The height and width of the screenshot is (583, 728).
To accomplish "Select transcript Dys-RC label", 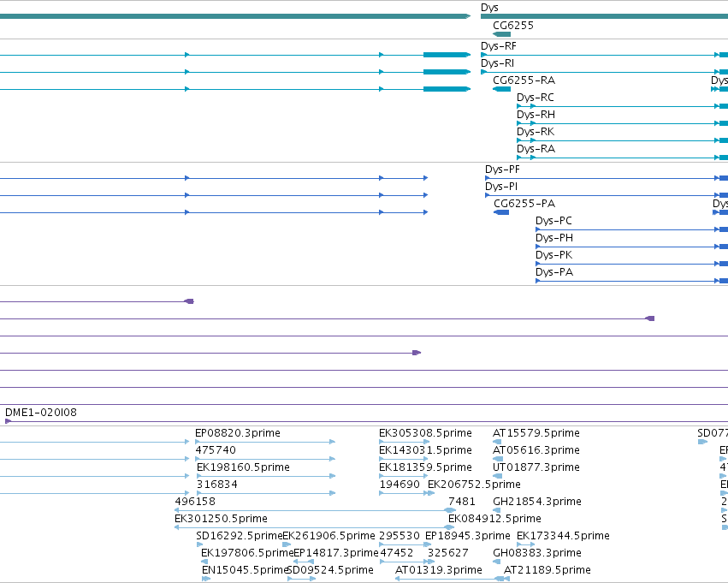I will click(x=536, y=98).
